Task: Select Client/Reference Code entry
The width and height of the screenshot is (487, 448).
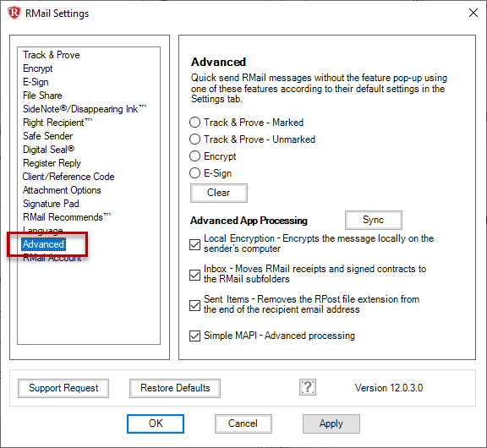Action: pyautogui.click(x=68, y=177)
